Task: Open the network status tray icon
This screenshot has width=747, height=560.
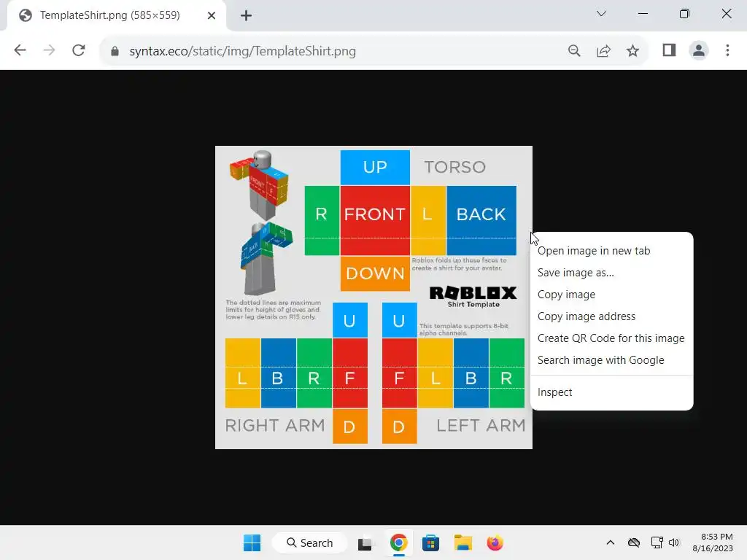Action: point(657,542)
